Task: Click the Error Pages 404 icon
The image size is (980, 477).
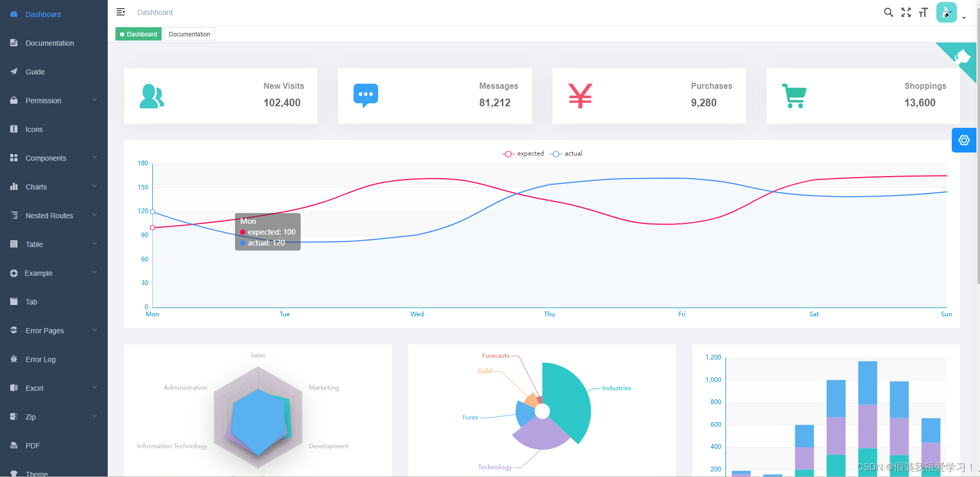Action: click(14, 331)
